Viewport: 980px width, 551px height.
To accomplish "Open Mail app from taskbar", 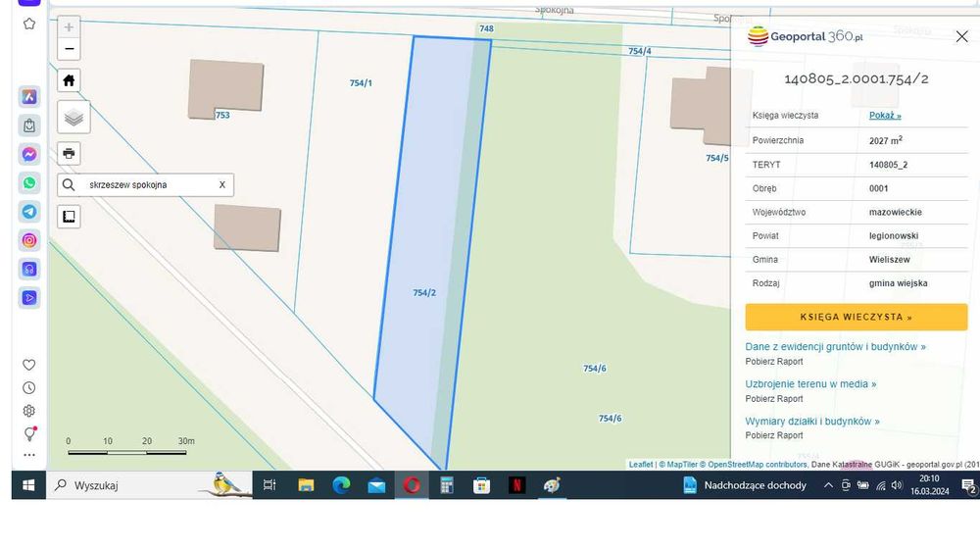I will [376, 485].
